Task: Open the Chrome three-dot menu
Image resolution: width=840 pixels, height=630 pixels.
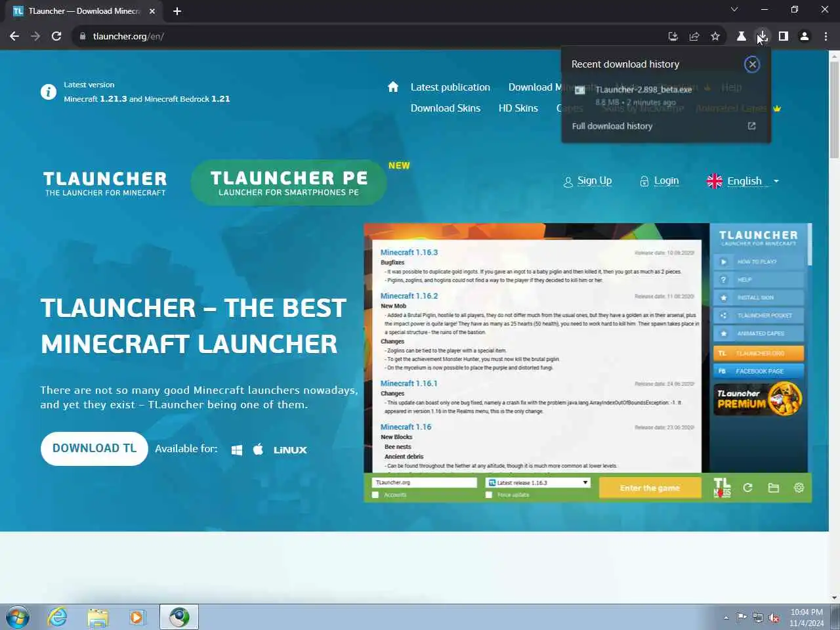Action: 826,36
